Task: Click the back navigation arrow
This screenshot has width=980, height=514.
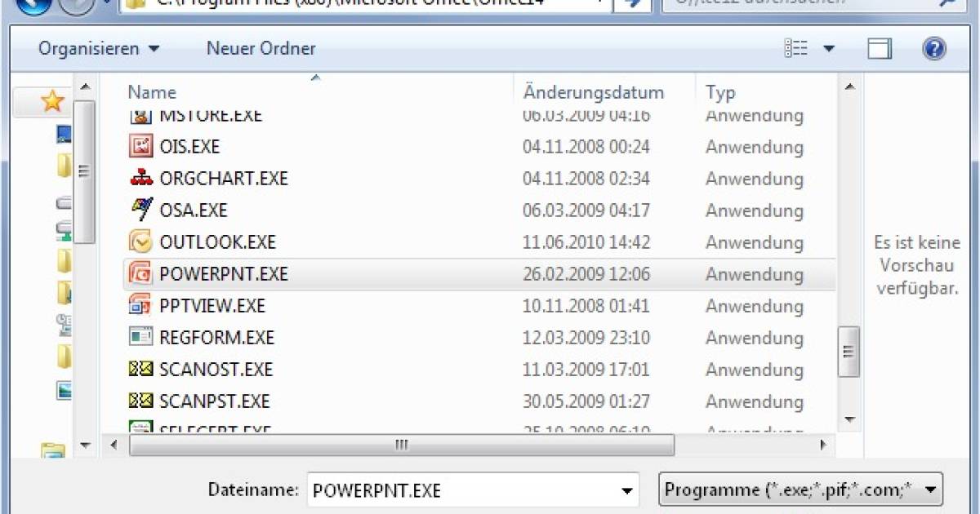Action: [33, 4]
